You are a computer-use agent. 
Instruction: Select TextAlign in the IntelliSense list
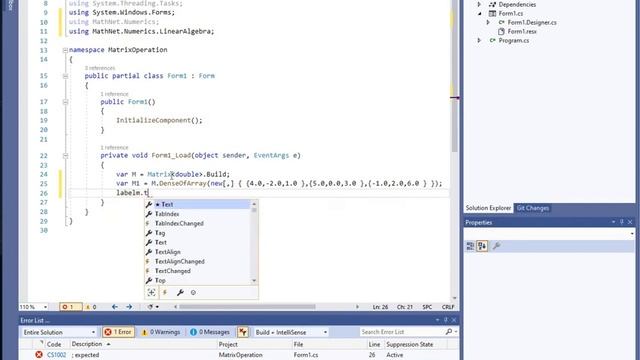click(x=199, y=252)
